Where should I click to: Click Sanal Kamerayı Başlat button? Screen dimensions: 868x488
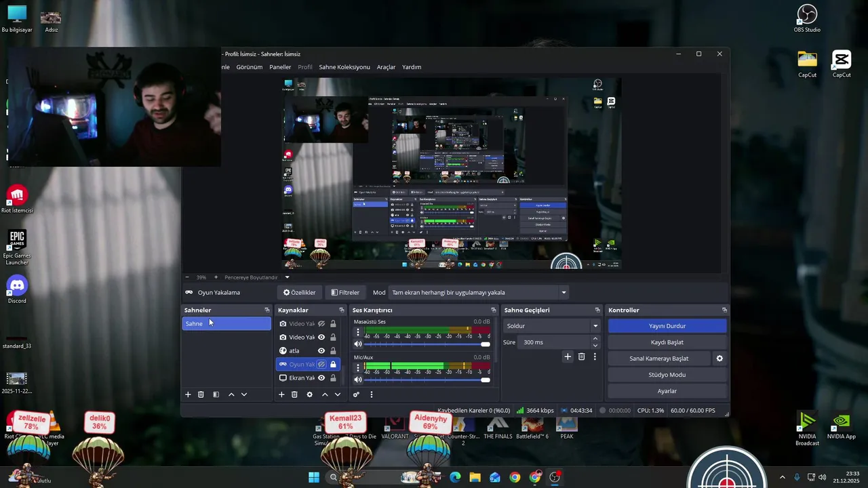(659, 359)
